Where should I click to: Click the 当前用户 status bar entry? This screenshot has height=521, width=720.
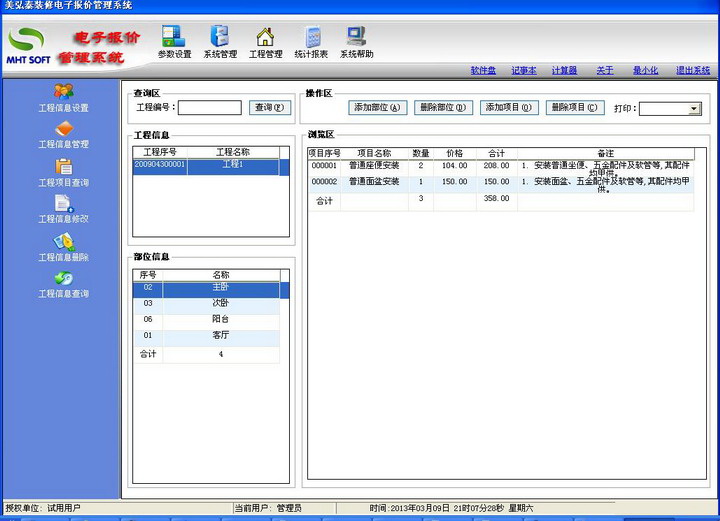point(268,508)
